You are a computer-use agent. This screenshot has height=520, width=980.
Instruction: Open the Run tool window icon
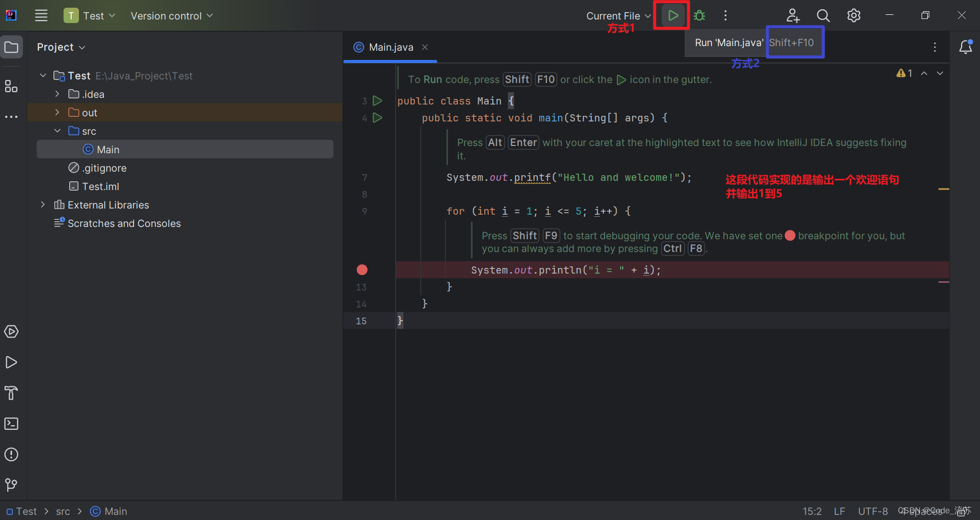[x=11, y=362]
